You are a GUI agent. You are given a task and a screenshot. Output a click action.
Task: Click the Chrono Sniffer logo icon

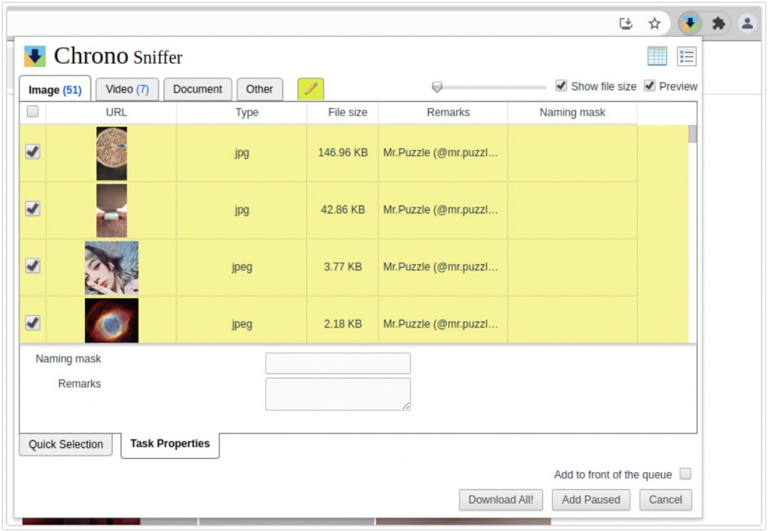35,56
